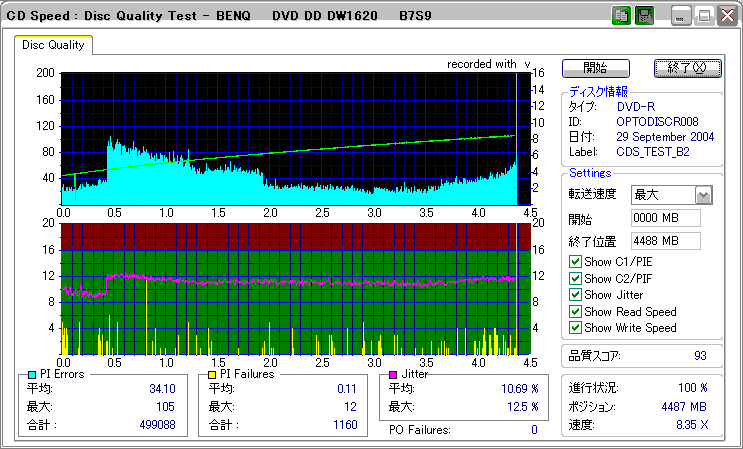Click the PI Errors graph area

[x=290, y=138]
